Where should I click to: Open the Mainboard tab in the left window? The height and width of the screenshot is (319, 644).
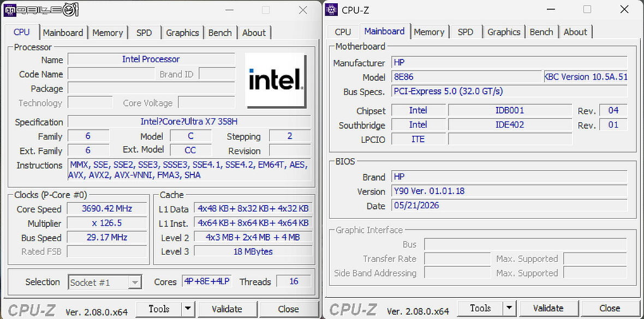63,32
